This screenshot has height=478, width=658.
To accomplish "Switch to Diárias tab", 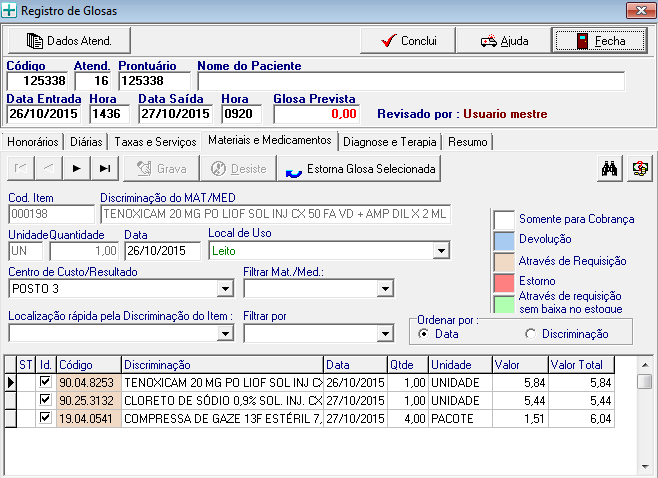I will (x=86, y=142).
